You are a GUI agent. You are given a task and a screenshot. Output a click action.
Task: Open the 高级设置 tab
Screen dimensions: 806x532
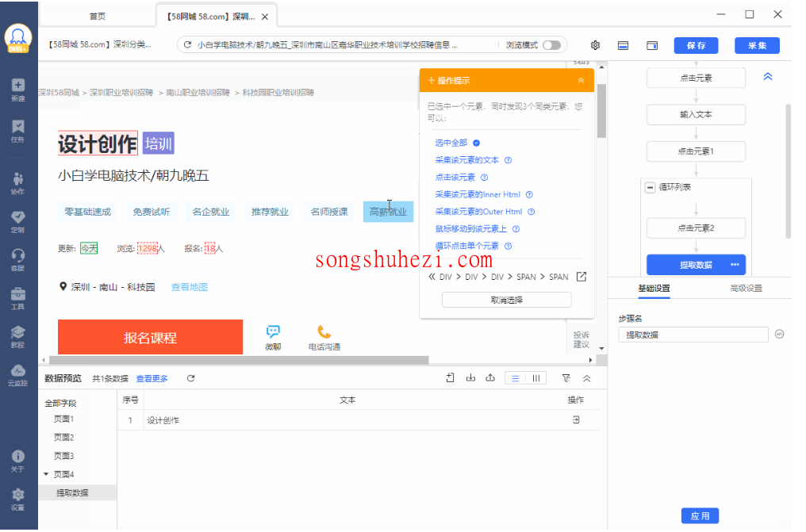pyautogui.click(x=746, y=289)
